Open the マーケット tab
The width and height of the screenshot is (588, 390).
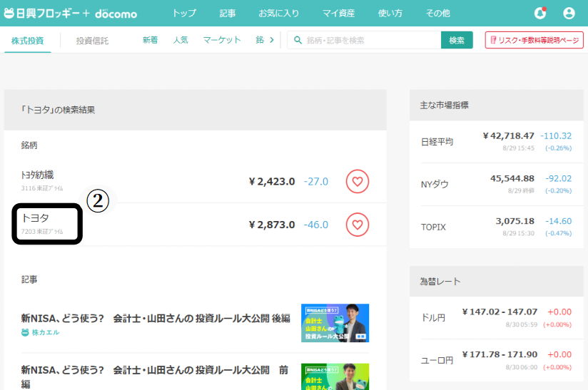coord(222,40)
